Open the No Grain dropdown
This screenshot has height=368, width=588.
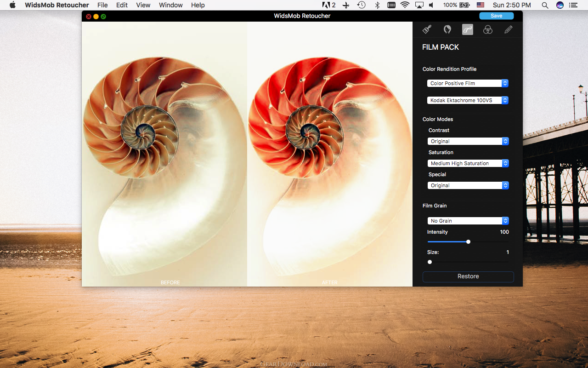coord(468,221)
